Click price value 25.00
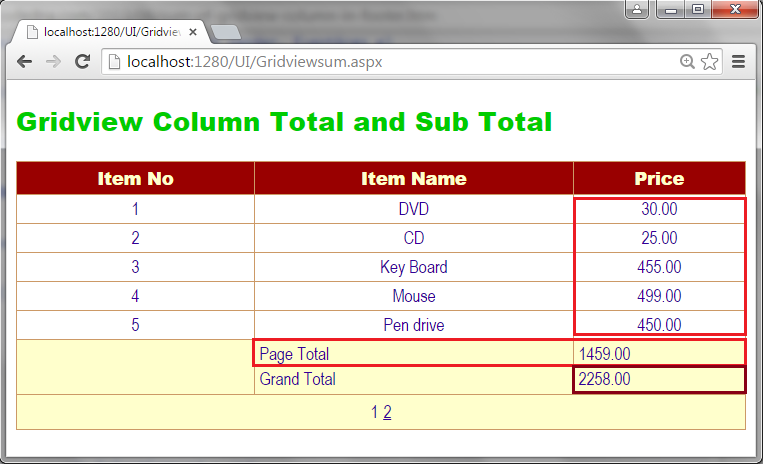The image size is (764, 466). (x=659, y=238)
